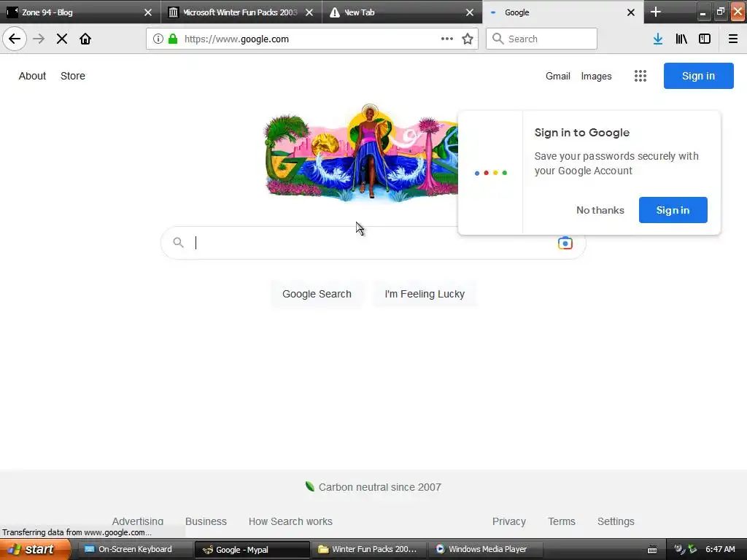
Task: Click the magnifier icon in Google search box
Action: pyautogui.click(x=178, y=242)
